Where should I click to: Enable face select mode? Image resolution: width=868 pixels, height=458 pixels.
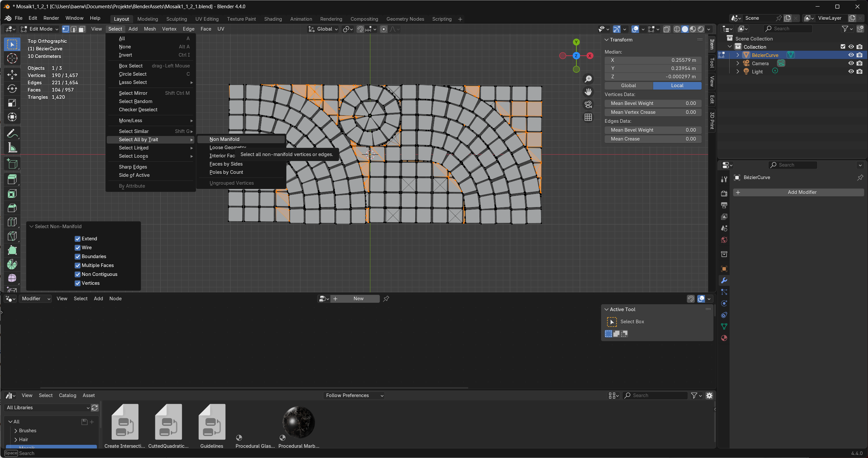point(81,29)
